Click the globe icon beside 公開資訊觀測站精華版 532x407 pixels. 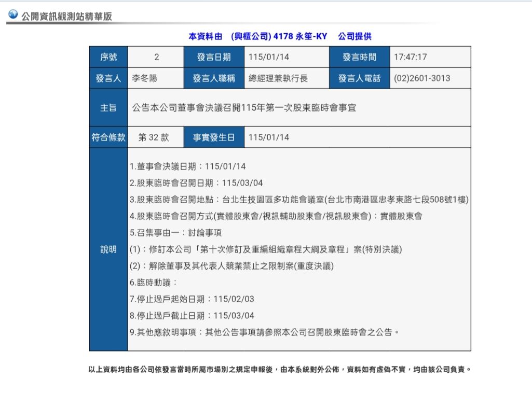[x=13, y=14]
